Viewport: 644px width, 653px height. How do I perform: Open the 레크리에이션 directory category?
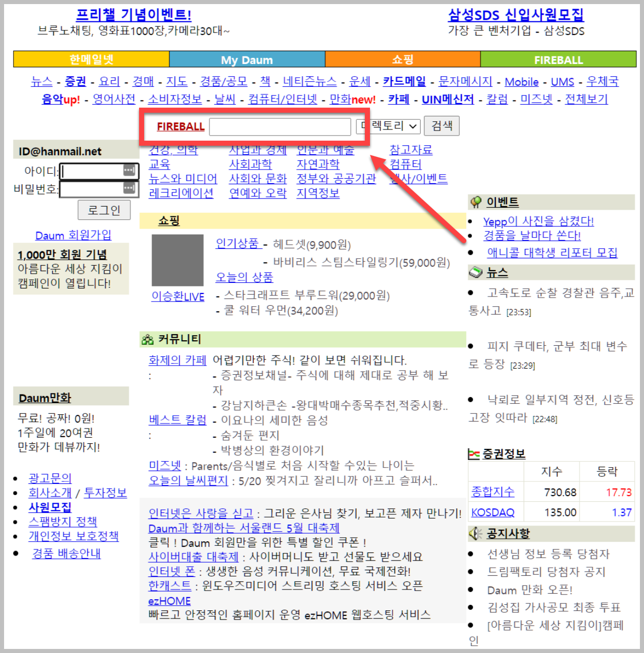point(181,193)
